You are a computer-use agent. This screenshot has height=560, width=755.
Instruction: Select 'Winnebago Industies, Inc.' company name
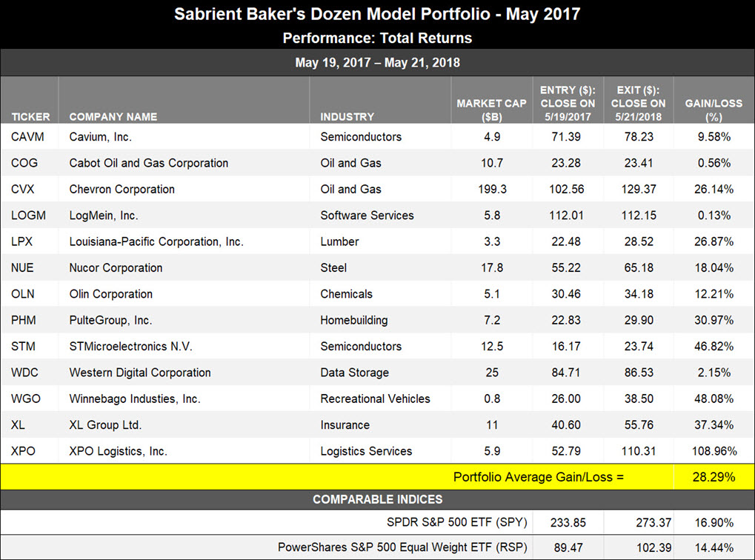[x=134, y=399]
